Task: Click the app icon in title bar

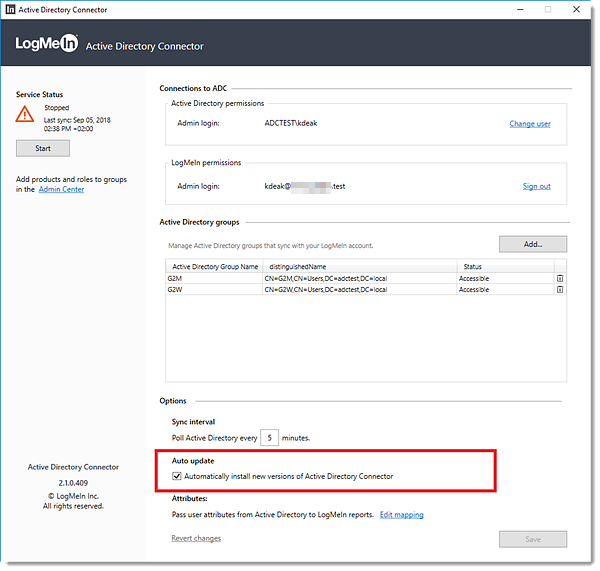Action: click(10, 9)
